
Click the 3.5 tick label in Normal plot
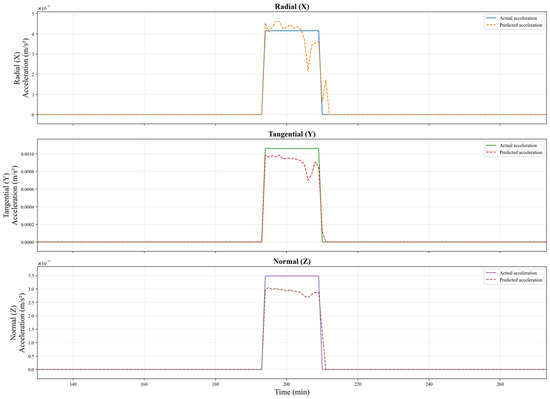tap(31, 276)
